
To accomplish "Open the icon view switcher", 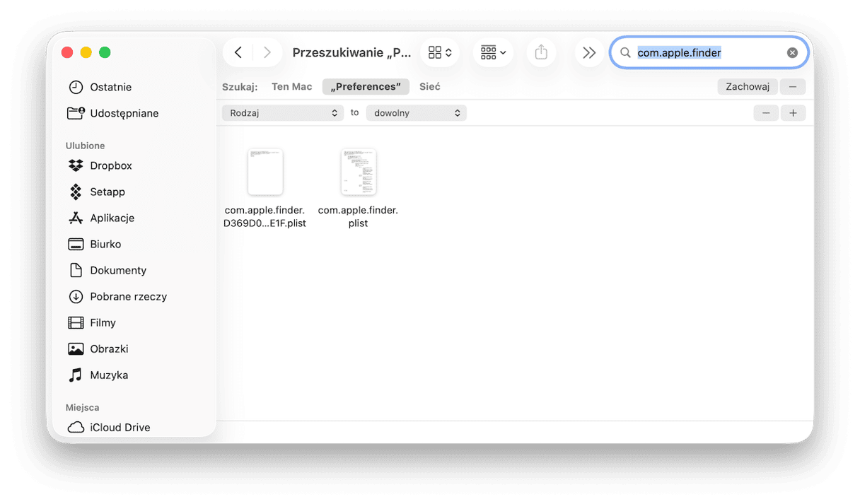I will pos(440,52).
